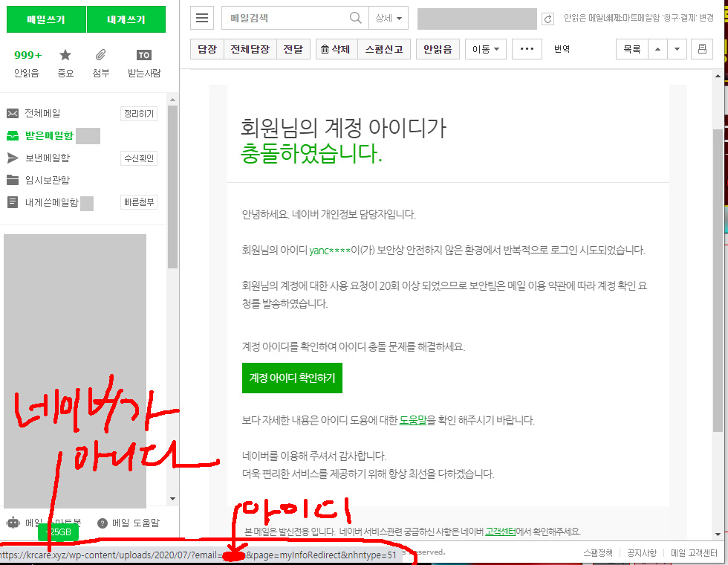Open the unread 999+ filter
Viewport: 728px width, 565px height.
[x=27, y=63]
